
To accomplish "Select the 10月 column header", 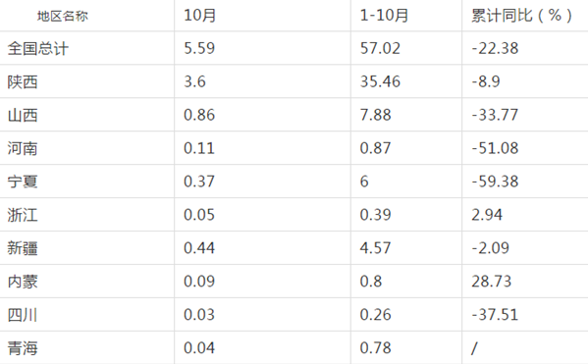I will pos(200,16).
